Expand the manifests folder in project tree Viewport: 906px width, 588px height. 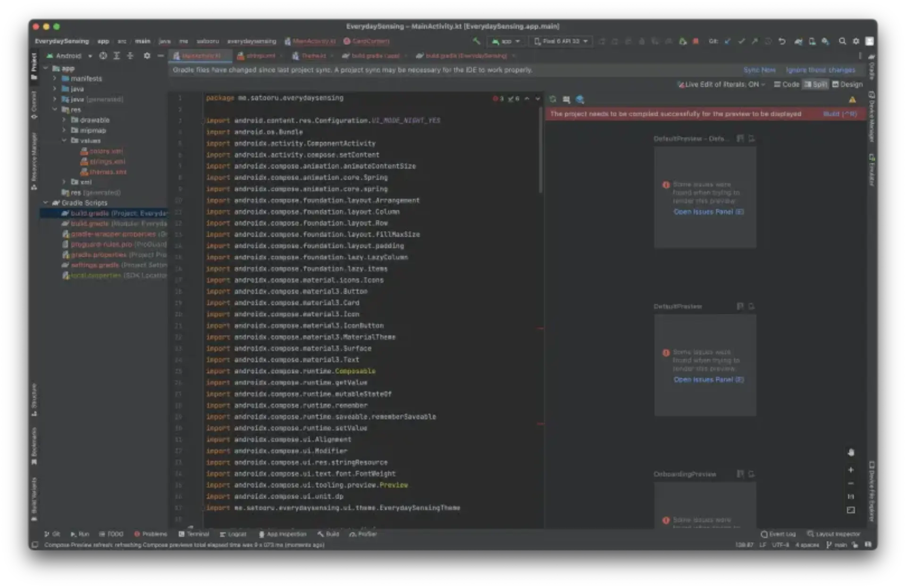55,79
